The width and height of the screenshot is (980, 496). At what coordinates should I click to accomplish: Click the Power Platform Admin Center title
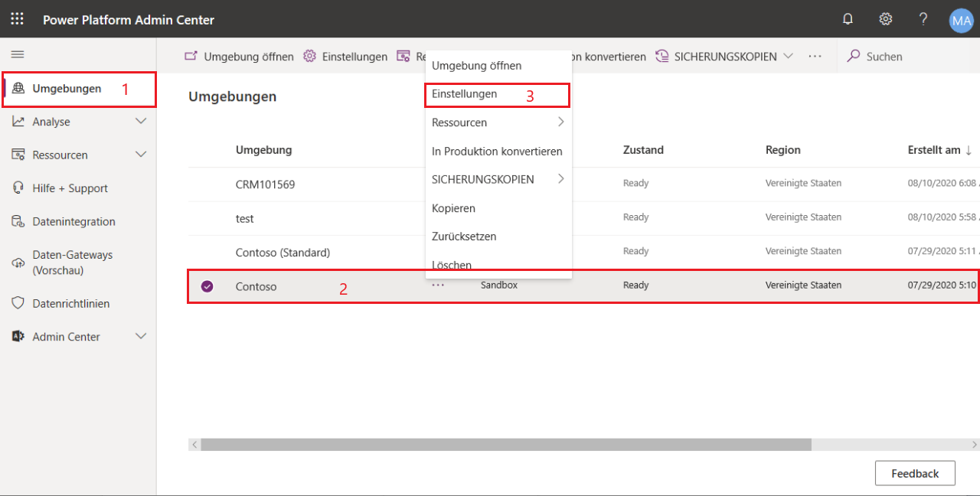click(x=129, y=20)
